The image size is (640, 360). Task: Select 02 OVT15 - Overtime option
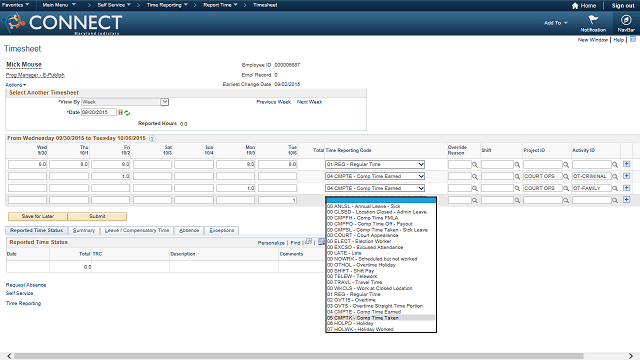click(x=380, y=300)
